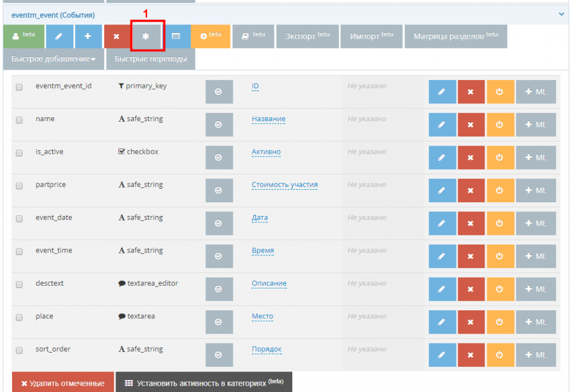The height and width of the screenshot is (392, 572).
Task: Edit the partprice field with pencil icon
Action: 442,190
